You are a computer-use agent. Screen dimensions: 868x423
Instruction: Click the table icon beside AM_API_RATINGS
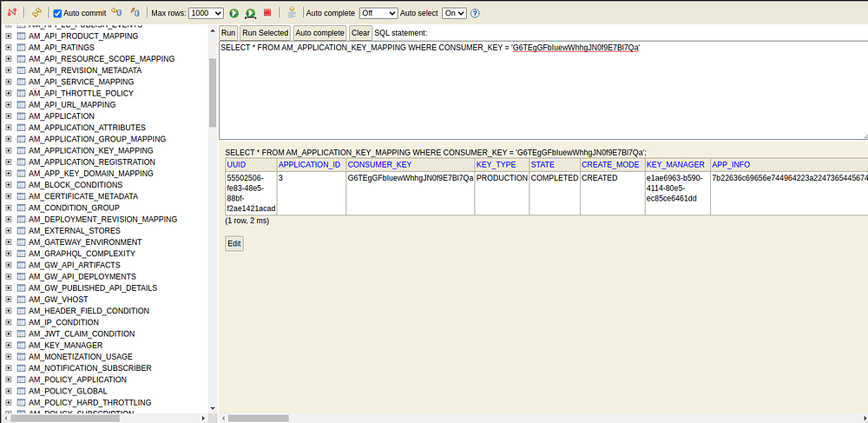point(22,47)
